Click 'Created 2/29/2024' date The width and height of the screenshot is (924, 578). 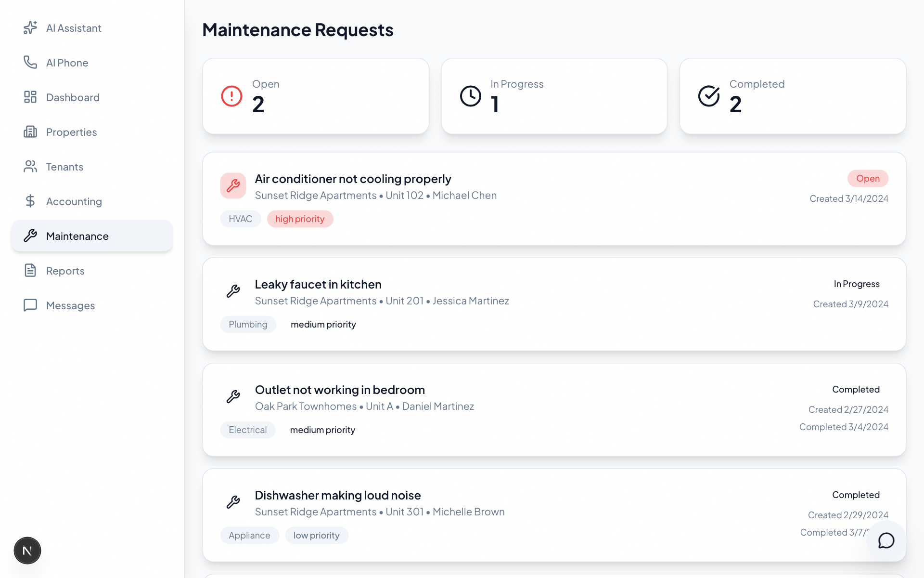pos(848,515)
